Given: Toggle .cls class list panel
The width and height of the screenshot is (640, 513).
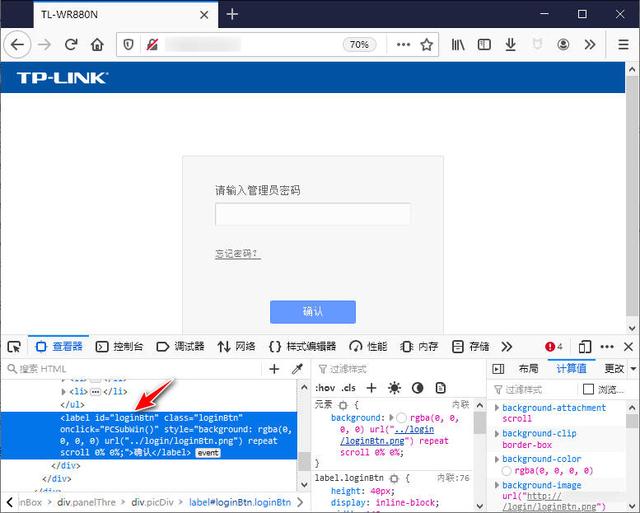Looking at the screenshot, I should pos(348,388).
